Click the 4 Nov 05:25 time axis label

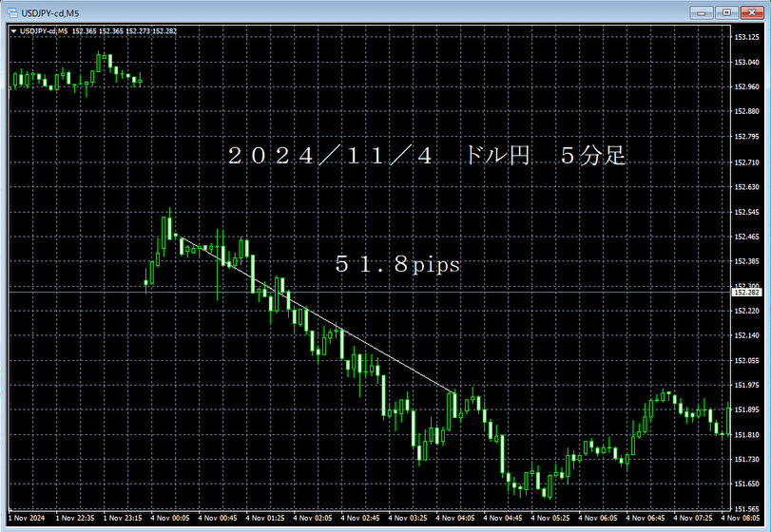pos(550,518)
